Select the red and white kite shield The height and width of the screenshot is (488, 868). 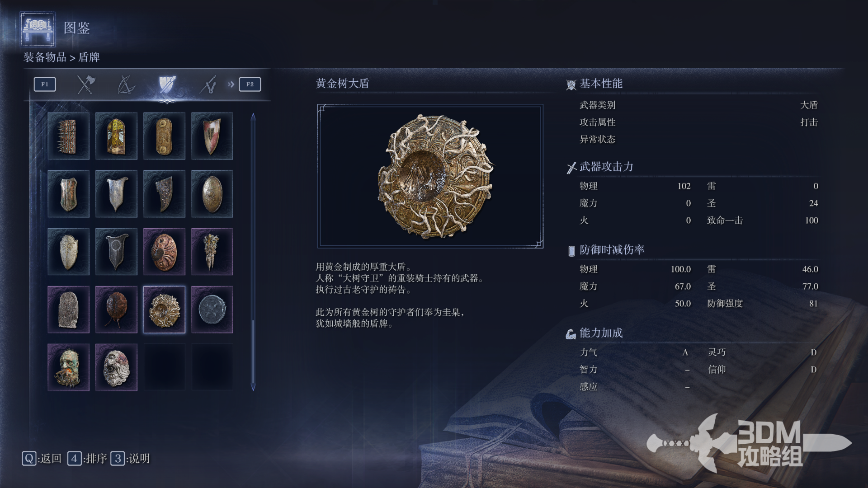212,136
